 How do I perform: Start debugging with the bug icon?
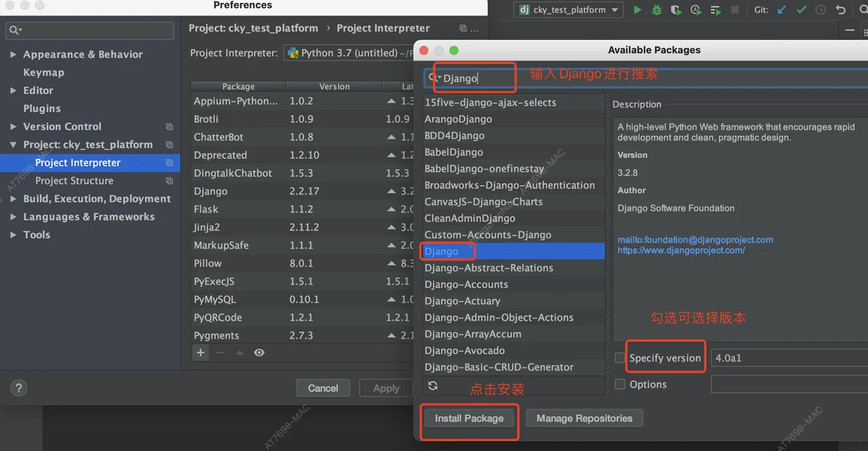657,10
